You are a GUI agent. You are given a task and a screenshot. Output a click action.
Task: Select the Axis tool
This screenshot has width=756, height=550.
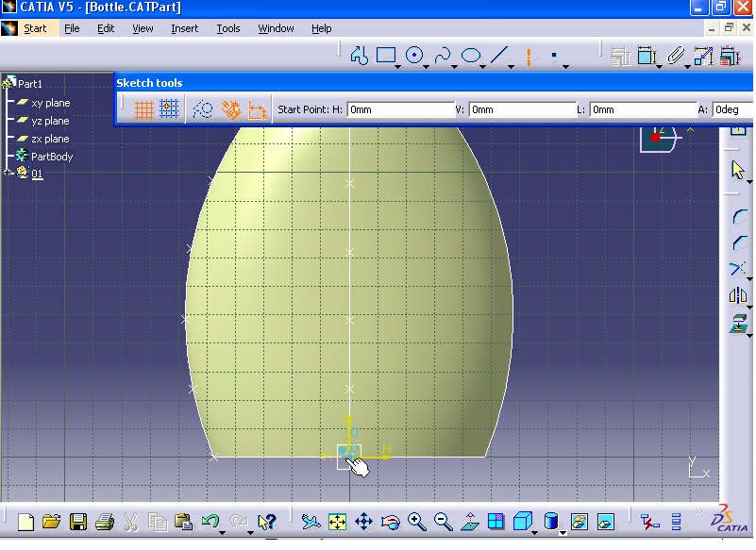(529, 57)
